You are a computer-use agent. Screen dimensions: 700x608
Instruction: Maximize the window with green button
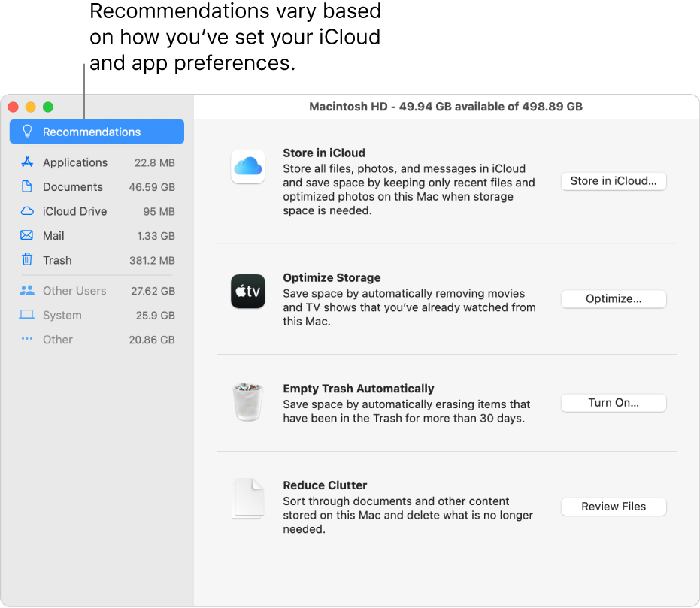[x=48, y=107]
